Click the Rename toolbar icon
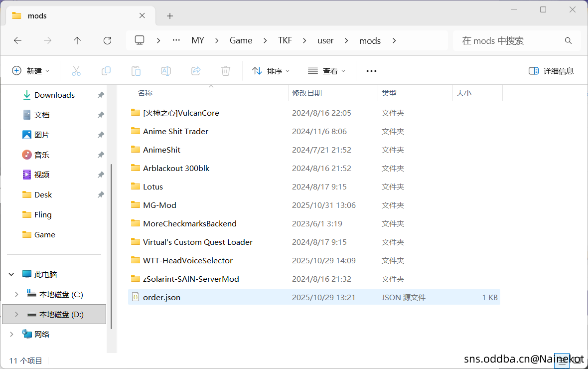The width and height of the screenshot is (588, 369). pos(166,71)
